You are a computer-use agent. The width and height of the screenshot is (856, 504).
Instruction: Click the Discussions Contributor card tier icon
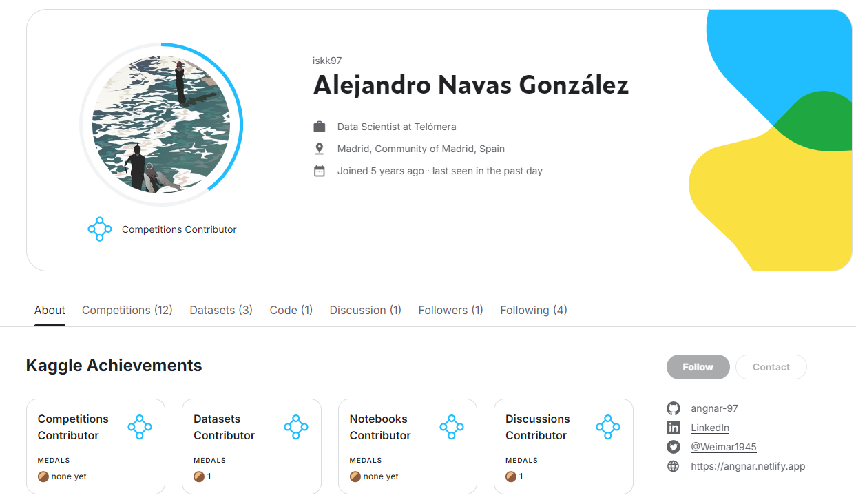coord(608,427)
